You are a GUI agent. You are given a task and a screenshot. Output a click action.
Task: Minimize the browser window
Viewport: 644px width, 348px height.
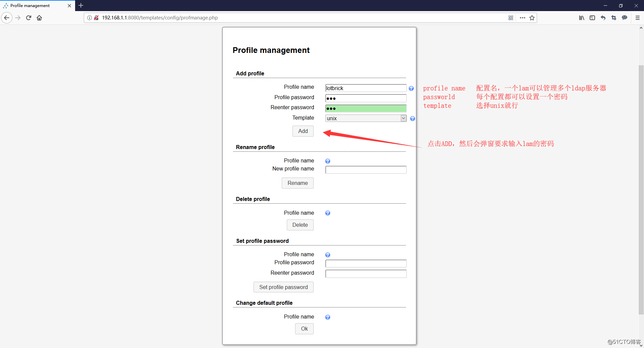605,5
